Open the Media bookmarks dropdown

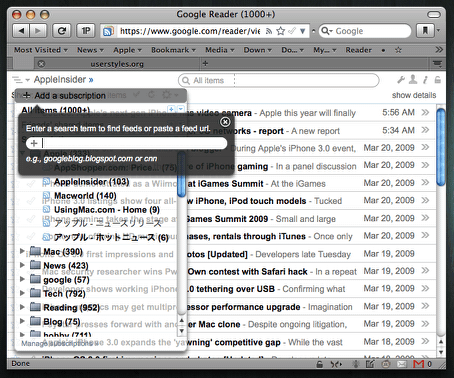tap(220, 50)
